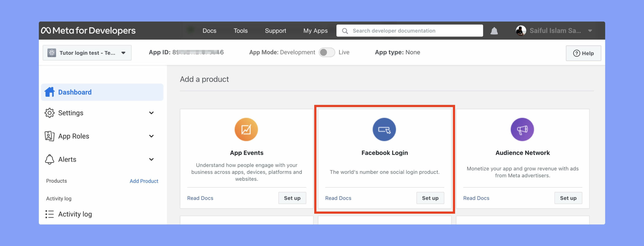The width and height of the screenshot is (644, 246).
Task: Open Activity log in the sidebar
Action: click(x=75, y=214)
